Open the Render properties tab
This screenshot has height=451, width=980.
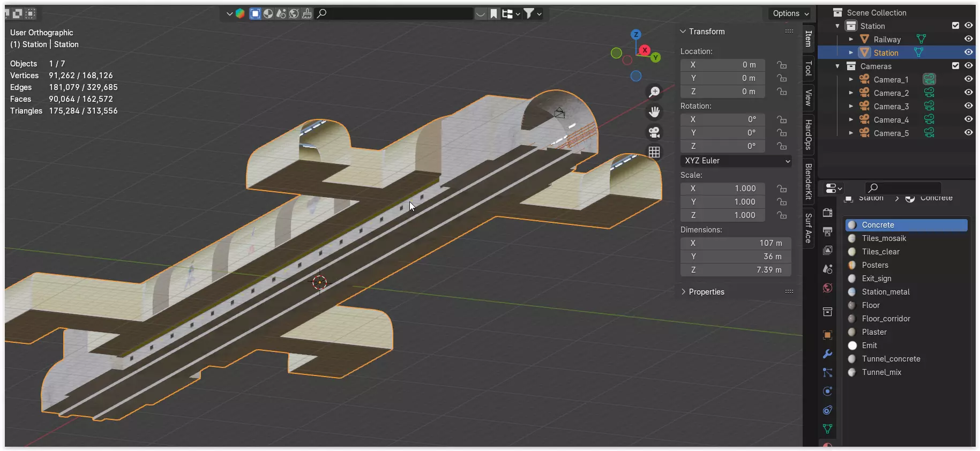[827, 213]
